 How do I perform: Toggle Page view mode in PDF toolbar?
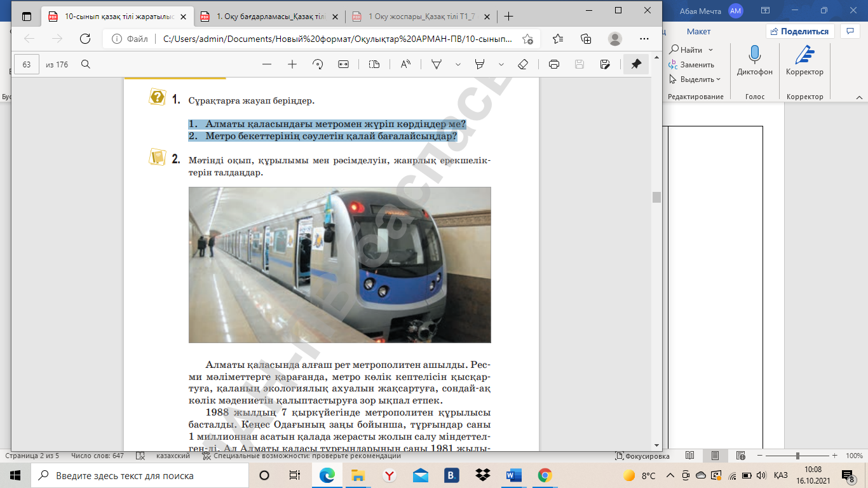tap(374, 64)
